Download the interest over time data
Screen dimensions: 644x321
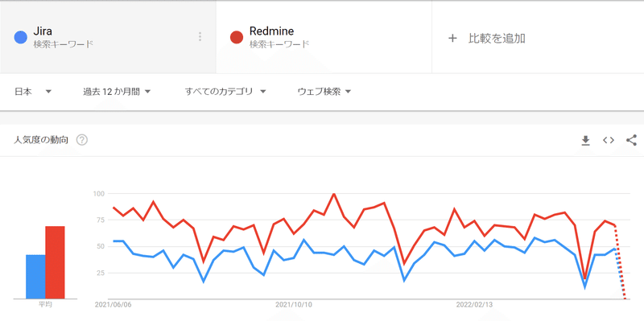coord(585,140)
